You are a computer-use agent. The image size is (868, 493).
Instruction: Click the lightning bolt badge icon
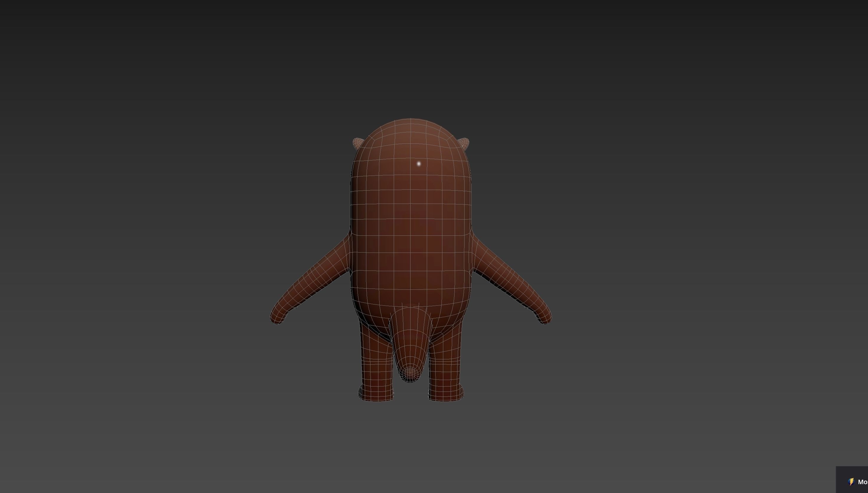point(851,481)
